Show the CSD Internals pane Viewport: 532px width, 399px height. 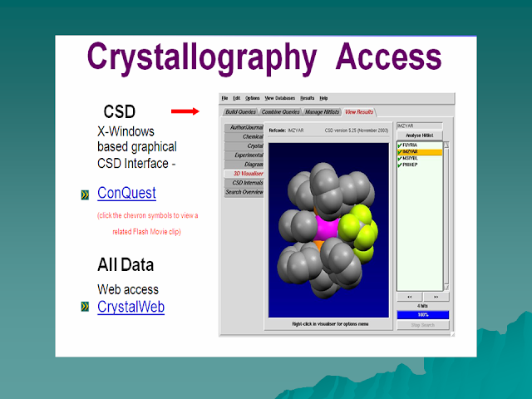244,183
